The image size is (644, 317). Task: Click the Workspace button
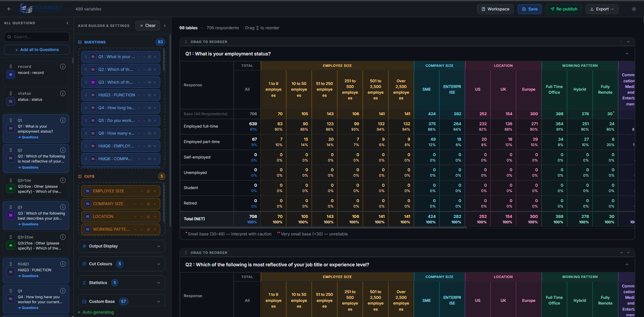pos(495,9)
